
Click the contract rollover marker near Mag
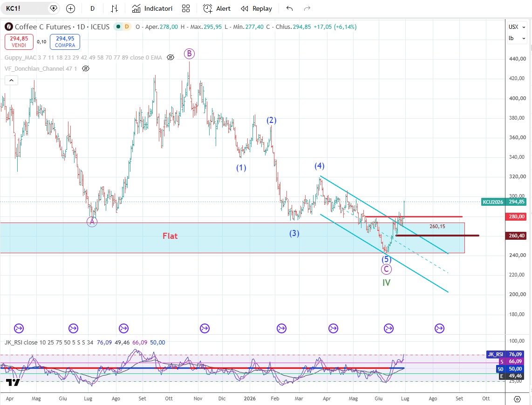pos(19,328)
